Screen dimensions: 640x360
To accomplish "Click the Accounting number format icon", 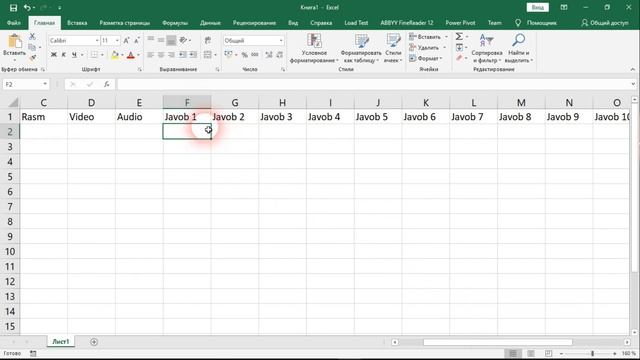I will click(x=229, y=55).
